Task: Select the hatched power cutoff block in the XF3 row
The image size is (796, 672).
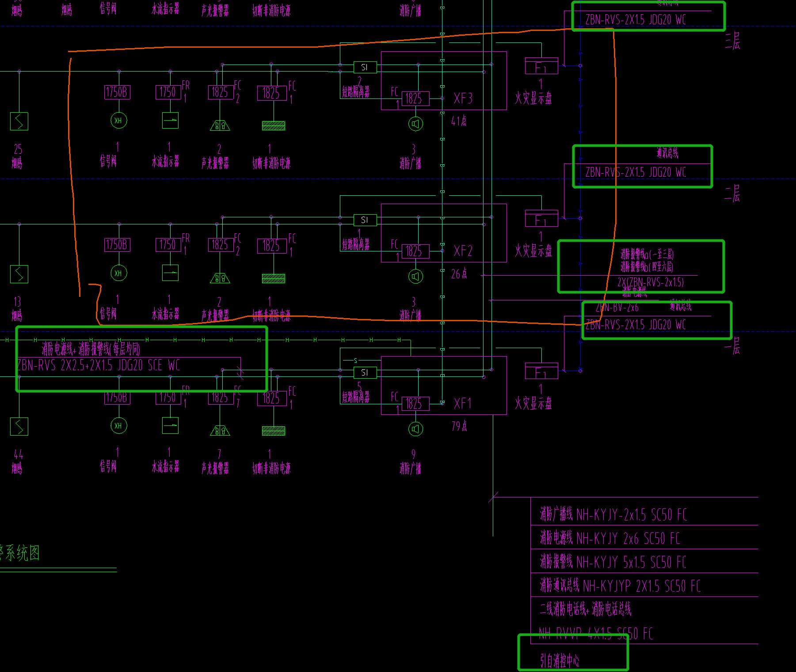Action: [x=274, y=126]
